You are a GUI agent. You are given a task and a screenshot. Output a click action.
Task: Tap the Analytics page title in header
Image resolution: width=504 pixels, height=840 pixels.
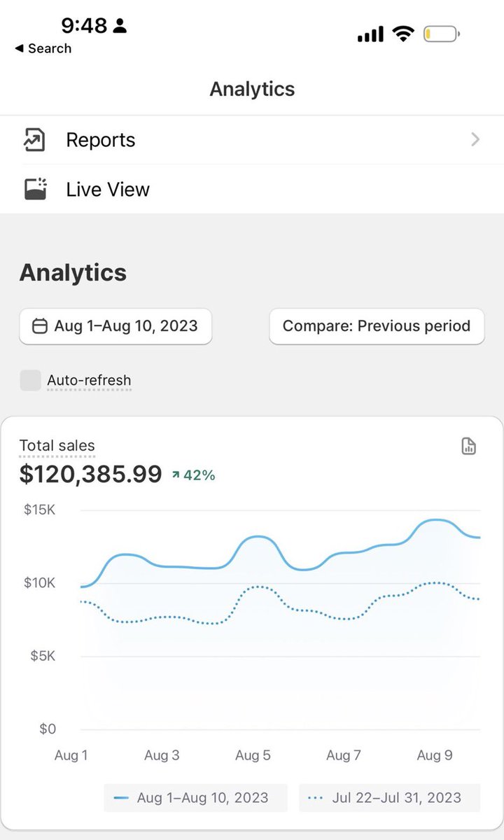click(x=252, y=89)
